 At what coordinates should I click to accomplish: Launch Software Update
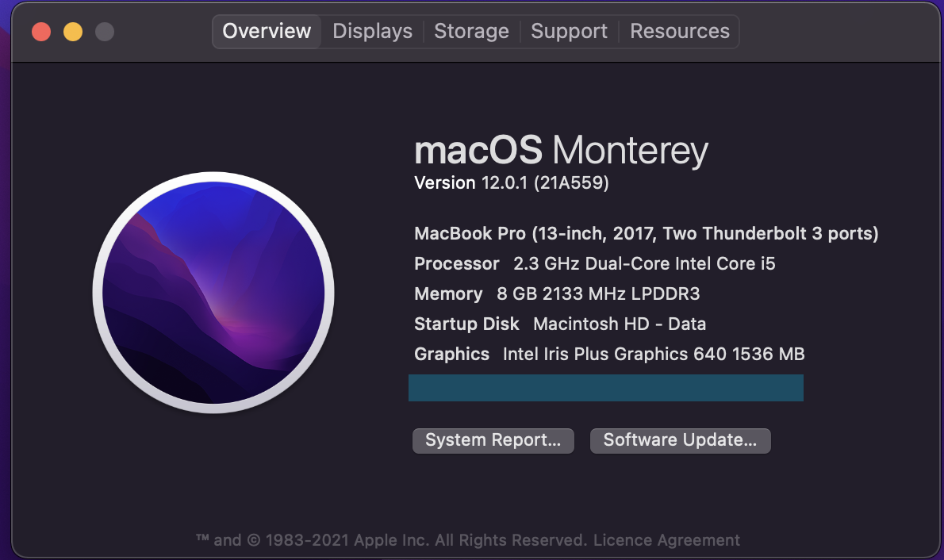[x=680, y=440]
